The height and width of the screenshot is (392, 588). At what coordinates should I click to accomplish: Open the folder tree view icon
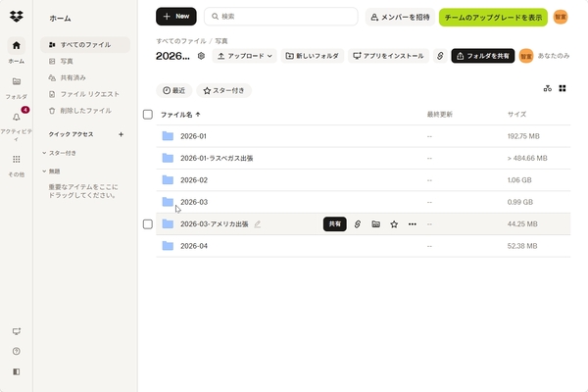coord(548,88)
